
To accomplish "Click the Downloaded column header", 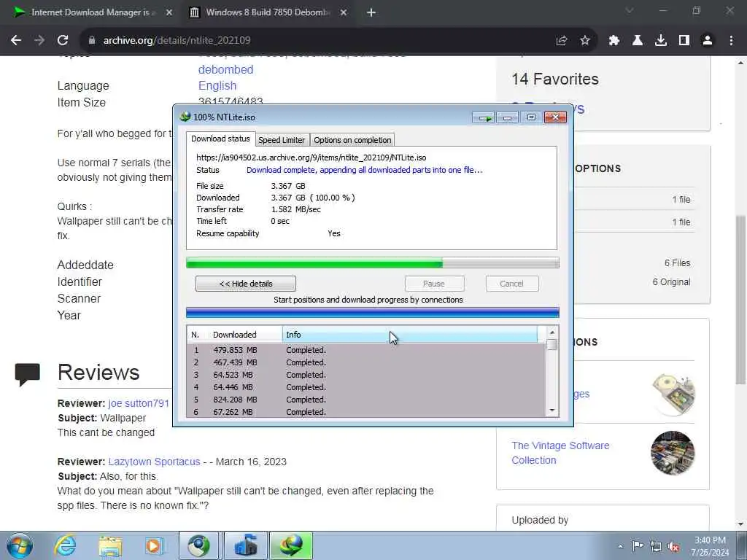I will pos(245,335).
